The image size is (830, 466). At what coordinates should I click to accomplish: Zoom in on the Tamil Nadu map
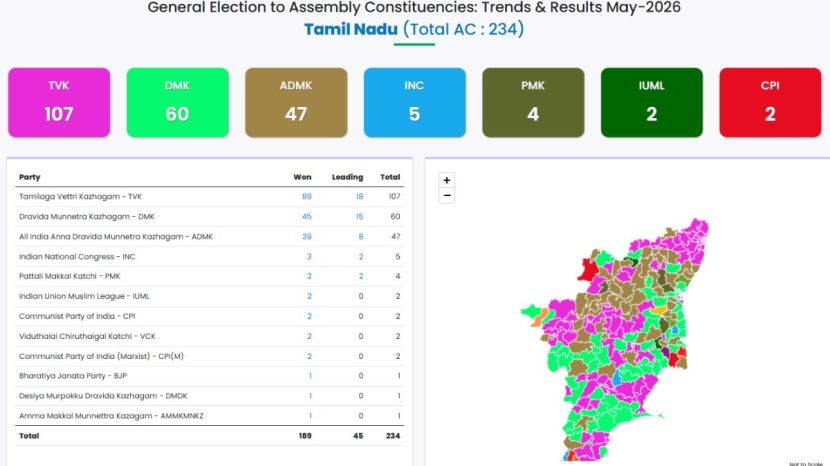click(x=447, y=180)
